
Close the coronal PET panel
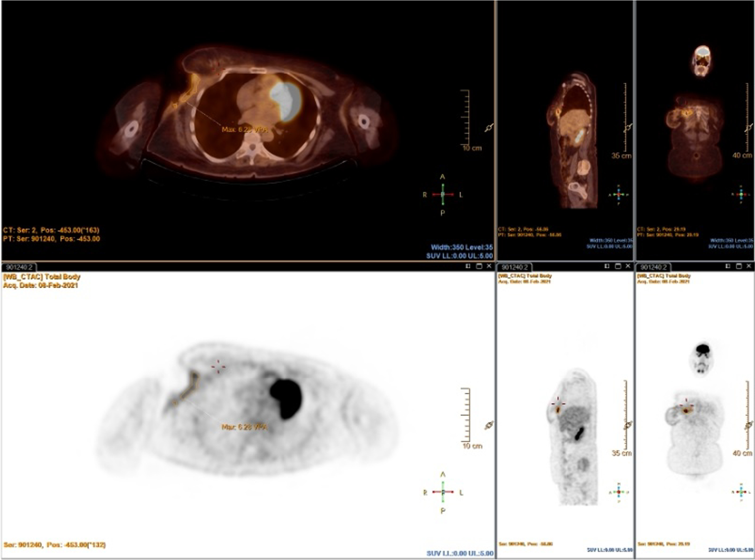tap(749, 266)
